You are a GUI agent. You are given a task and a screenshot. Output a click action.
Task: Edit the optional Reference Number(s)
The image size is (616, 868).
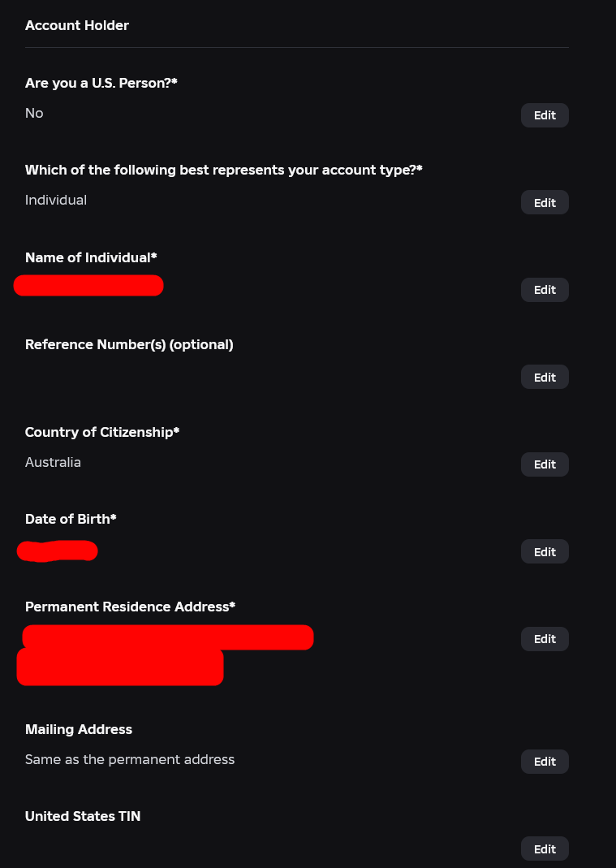(545, 377)
